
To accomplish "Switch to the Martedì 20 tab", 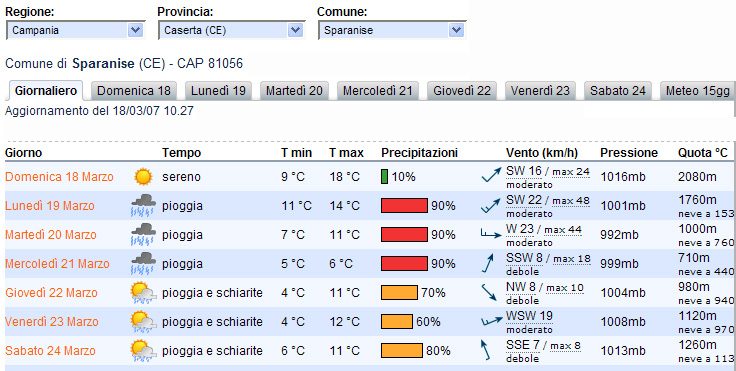I will (x=294, y=91).
